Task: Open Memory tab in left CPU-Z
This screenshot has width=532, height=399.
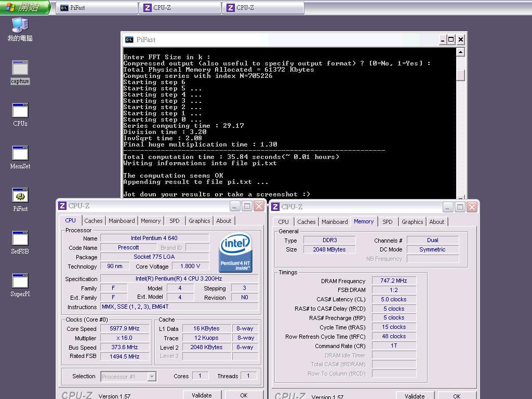Action: pos(151,221)
